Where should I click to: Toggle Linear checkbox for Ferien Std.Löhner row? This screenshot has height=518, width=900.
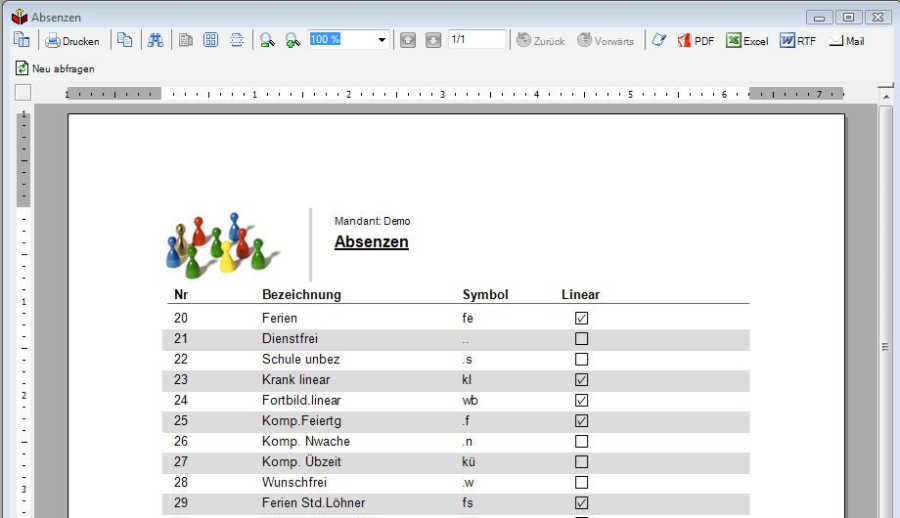tap(581, 503)
